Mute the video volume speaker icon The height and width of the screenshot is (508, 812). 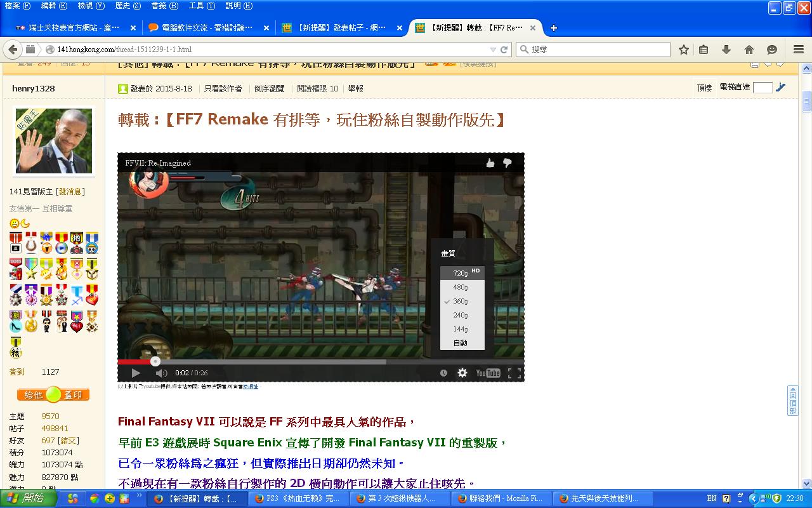161,373
